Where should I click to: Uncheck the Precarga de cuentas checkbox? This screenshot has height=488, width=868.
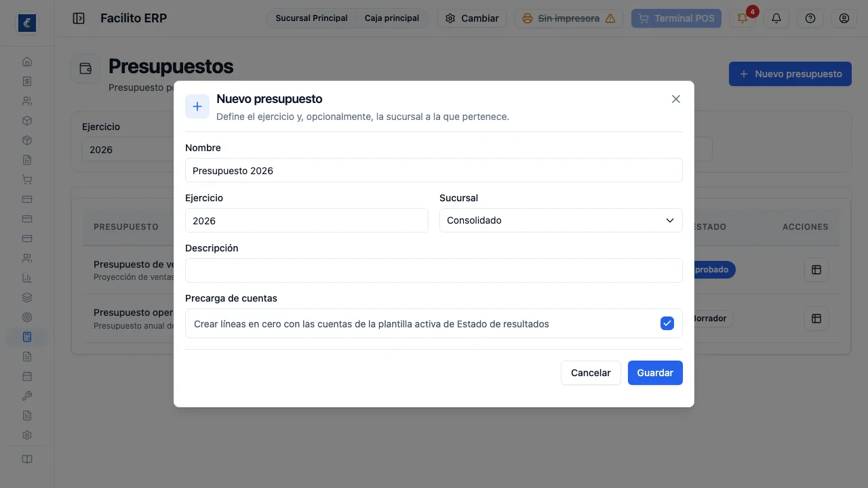(x=667, y=323)
